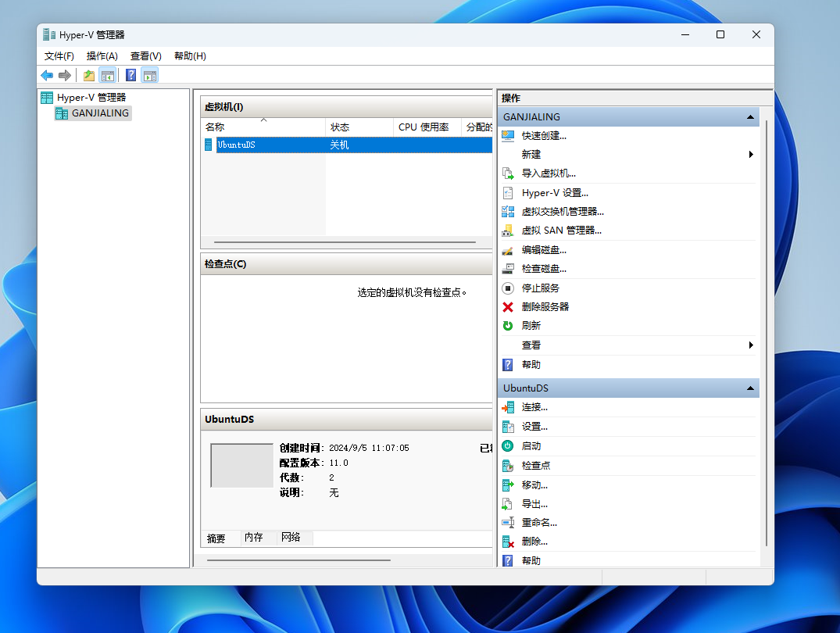Expand the 查看 submenu arrow in actions

(751, 345)
